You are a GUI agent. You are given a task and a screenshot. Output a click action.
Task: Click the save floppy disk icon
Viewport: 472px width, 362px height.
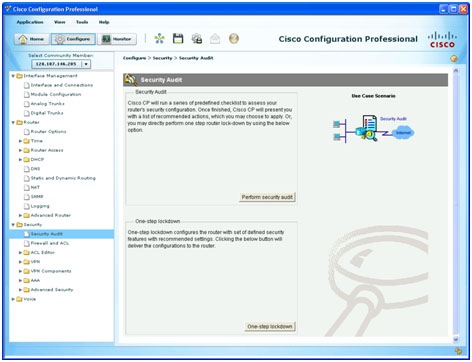coord(178,39)
